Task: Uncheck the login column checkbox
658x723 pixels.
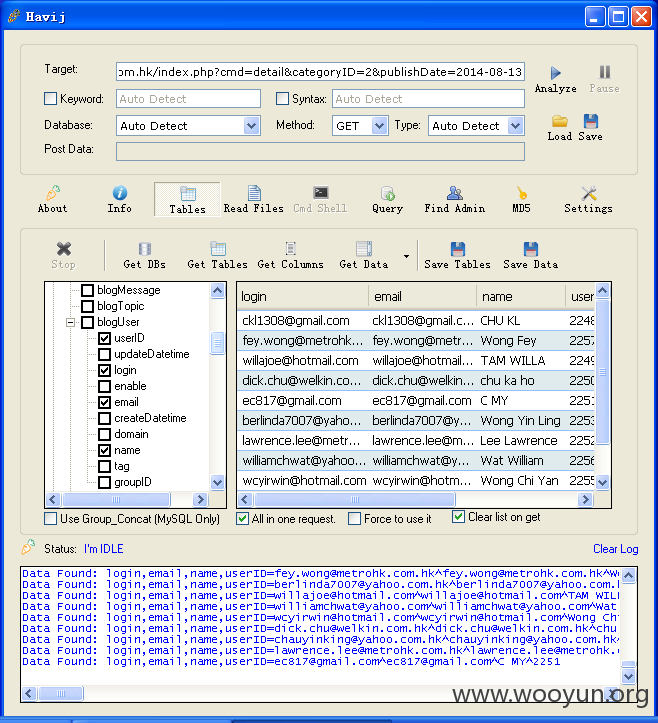Action: 105,370
